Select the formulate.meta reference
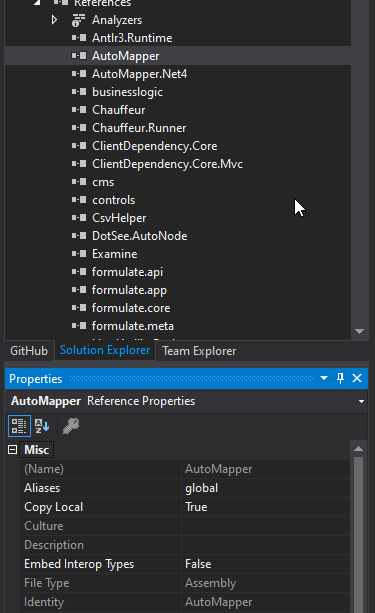Screen dimensions: 375x613 133,326
